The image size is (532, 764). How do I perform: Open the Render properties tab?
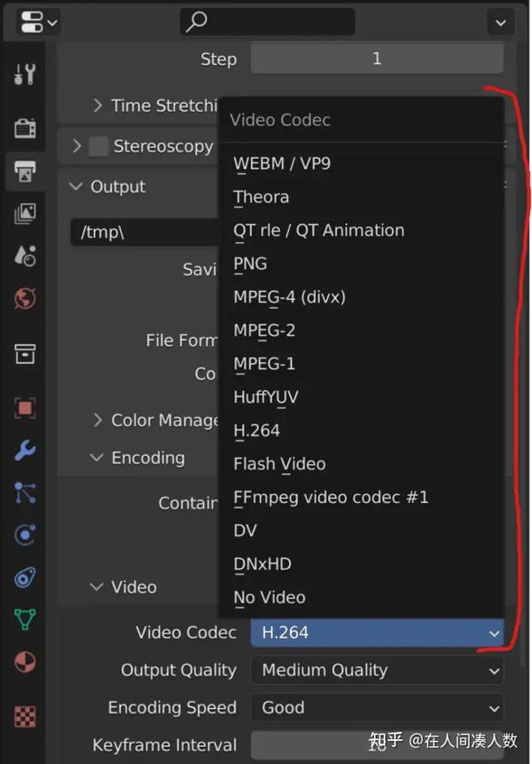[x=26, y=127]
